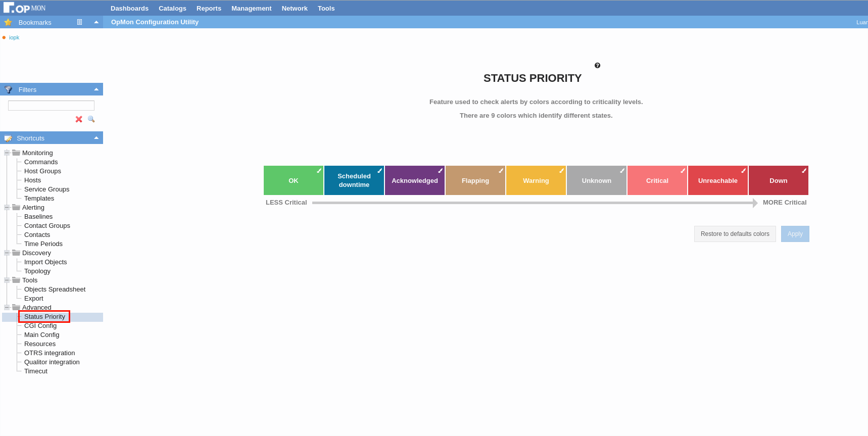Open the Management menu
The image size is (868, 436).
251,9
